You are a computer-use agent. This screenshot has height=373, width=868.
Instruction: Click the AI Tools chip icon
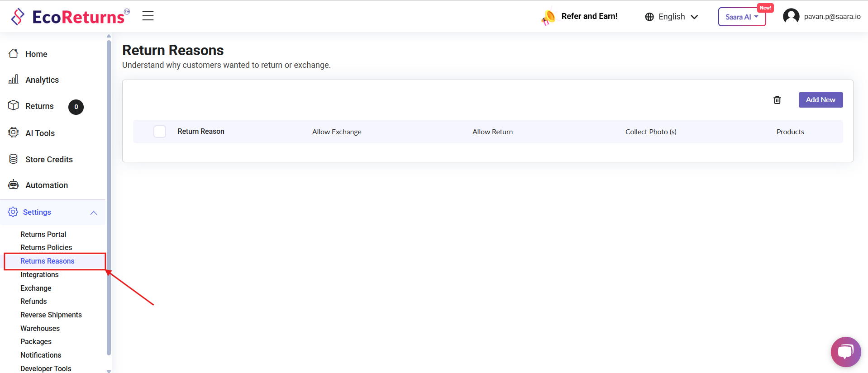(x=14, y=132)
